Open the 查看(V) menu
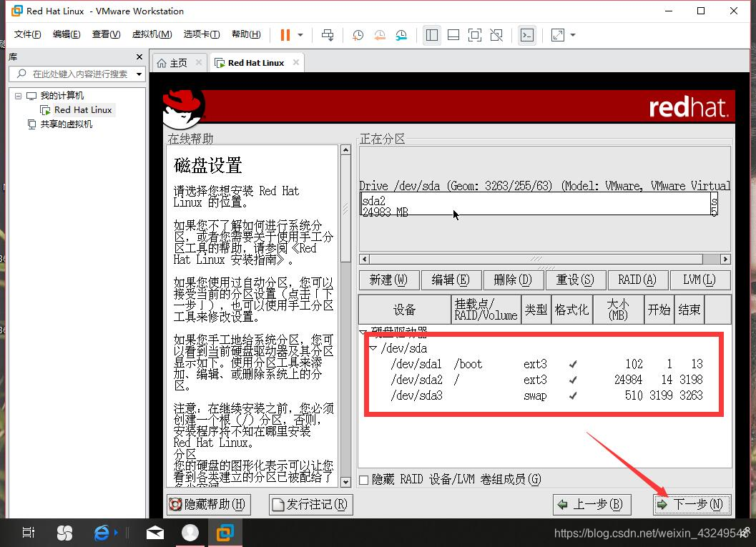 [x=106, y=34]
